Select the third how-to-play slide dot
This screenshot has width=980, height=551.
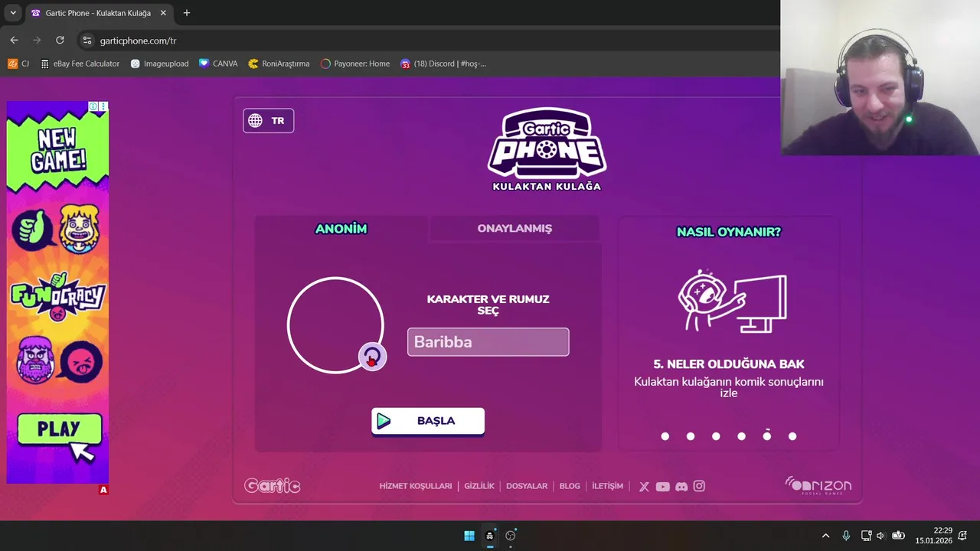pyautogui.click(x=716, y=436)
